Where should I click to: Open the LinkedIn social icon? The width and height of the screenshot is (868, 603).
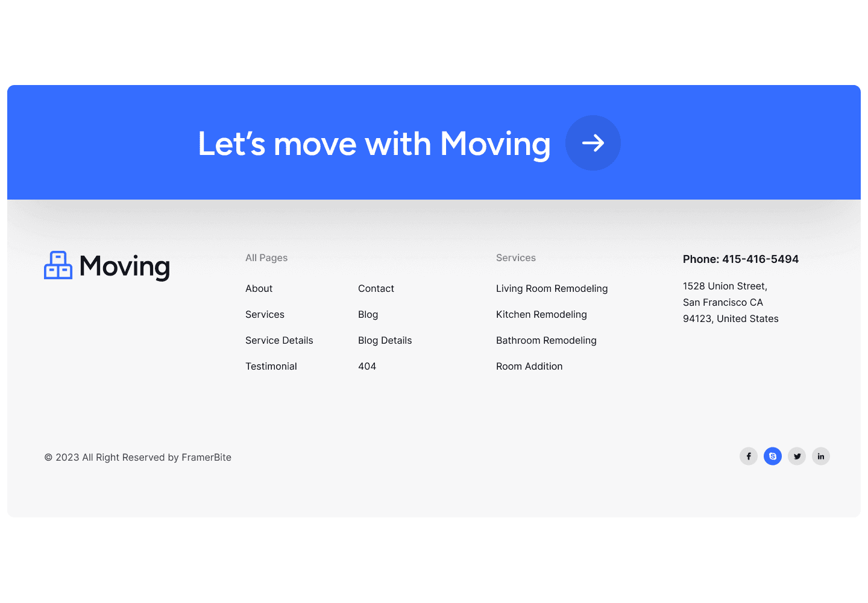[821, 456]
